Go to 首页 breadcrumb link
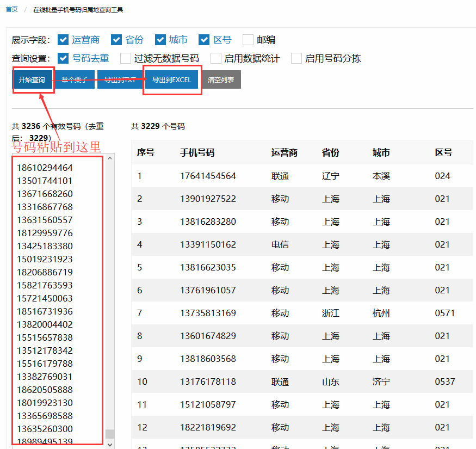The width and height of the screenshot is (476, 449). point(12,9)
